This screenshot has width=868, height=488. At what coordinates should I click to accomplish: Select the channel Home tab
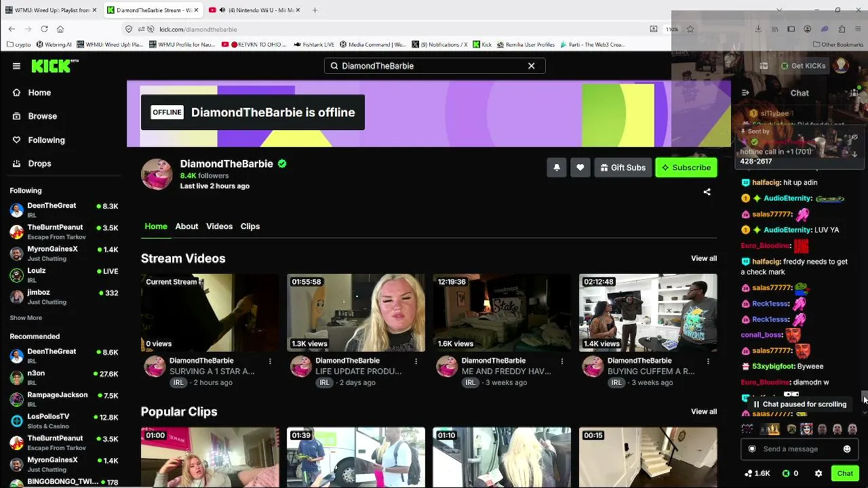pos(156,226)
